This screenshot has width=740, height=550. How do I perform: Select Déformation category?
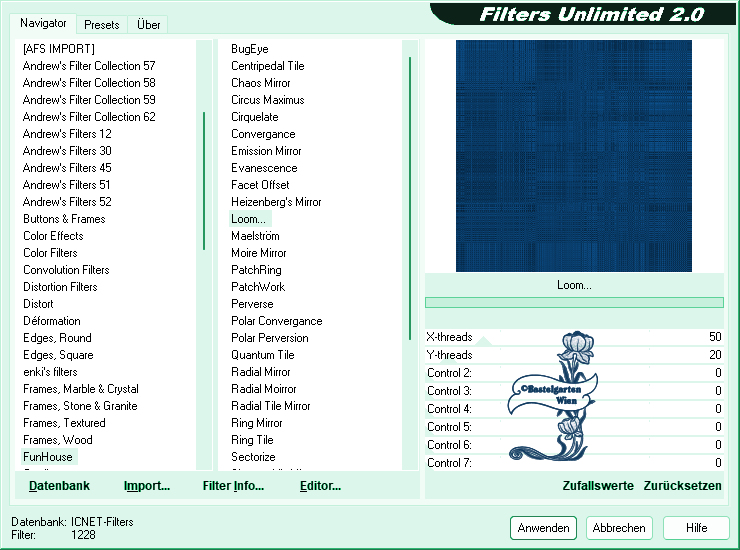(x=52, y=321)
